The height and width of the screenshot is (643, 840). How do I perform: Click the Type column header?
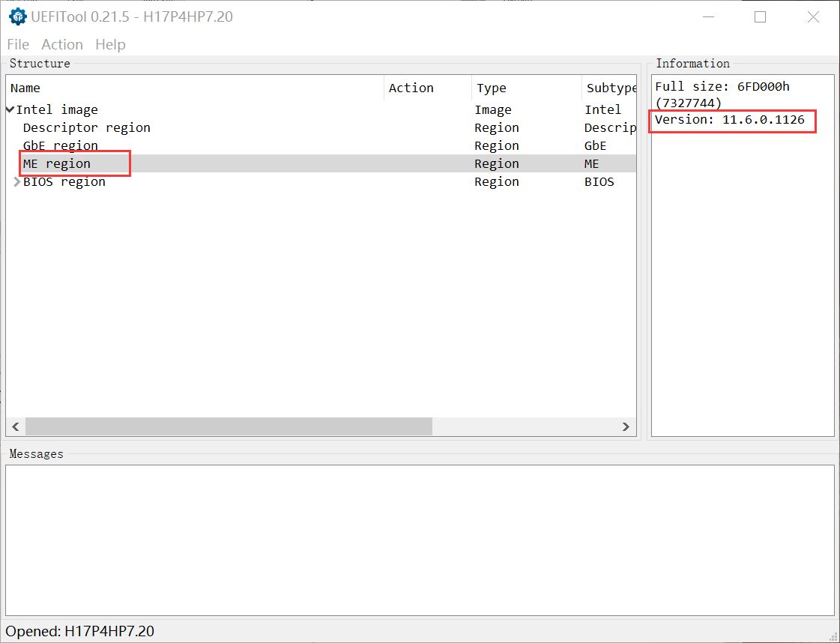click(x=527, y=88)
